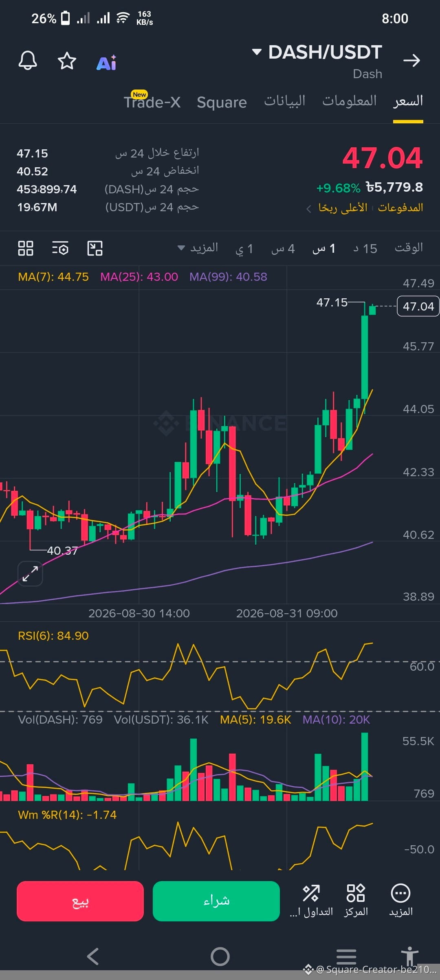Tap the MA(7): 44.75 indicator label
Screen dimensions: 440x980
coord(53,277)
